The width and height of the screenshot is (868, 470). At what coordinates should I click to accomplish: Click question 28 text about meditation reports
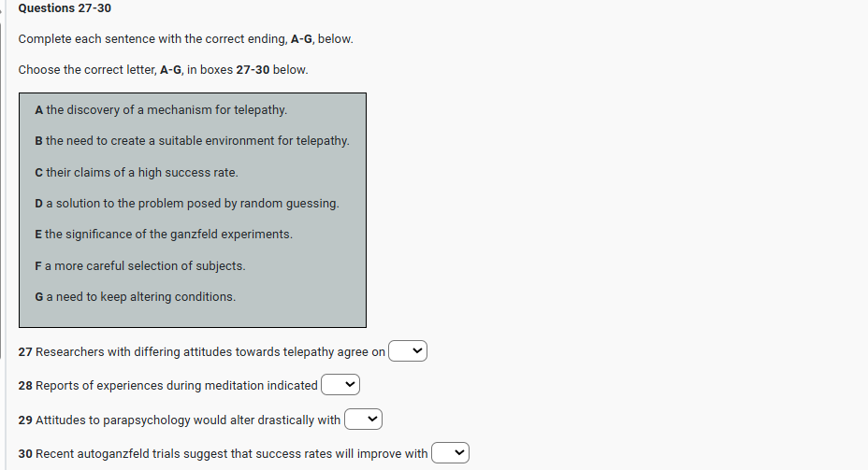coord(168,385)
